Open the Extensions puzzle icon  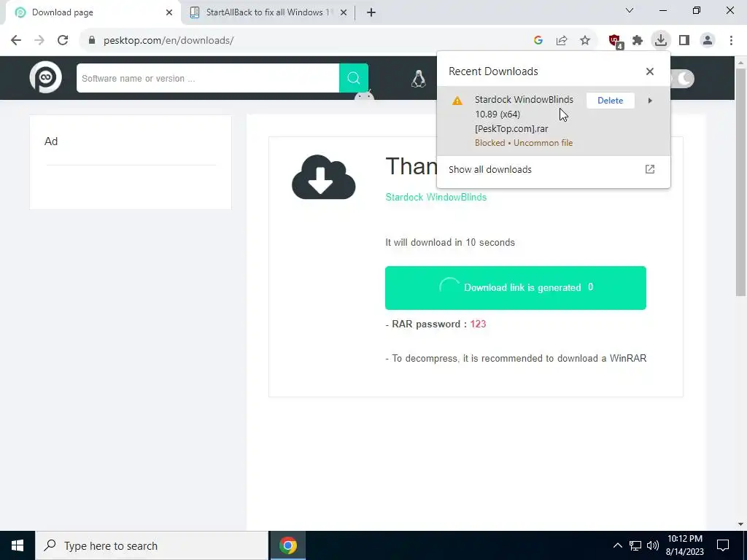click(638, 41)
